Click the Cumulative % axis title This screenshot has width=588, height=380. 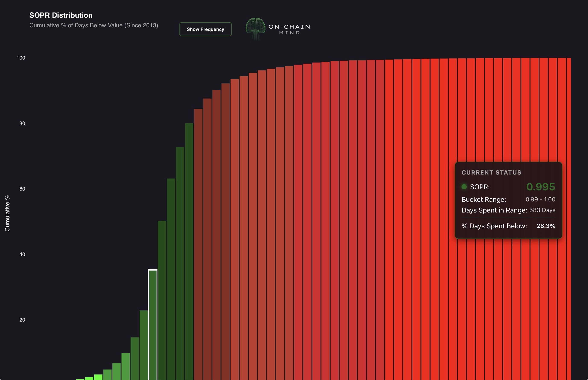pos(7,213)
